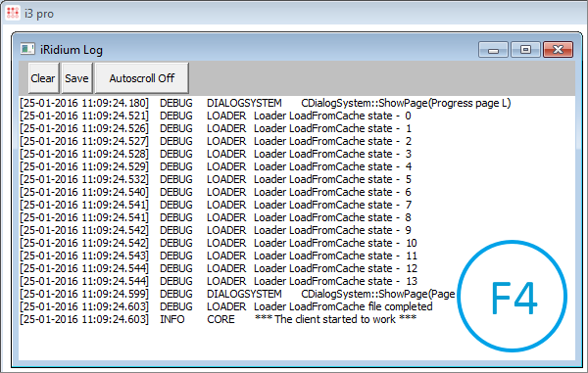Screen dimensions: 588x373
Task: Select the LoadFromCache state - 2 line
Action: point(216,141)
